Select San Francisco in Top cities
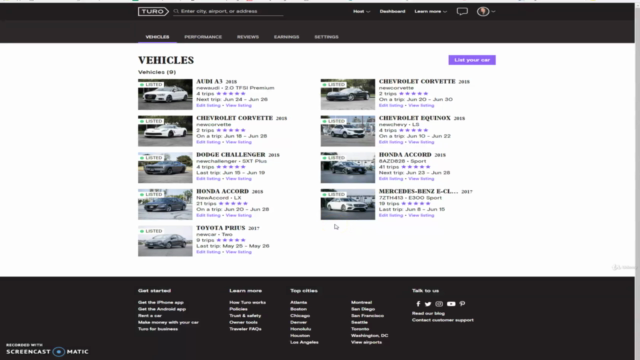 [367, 316]
